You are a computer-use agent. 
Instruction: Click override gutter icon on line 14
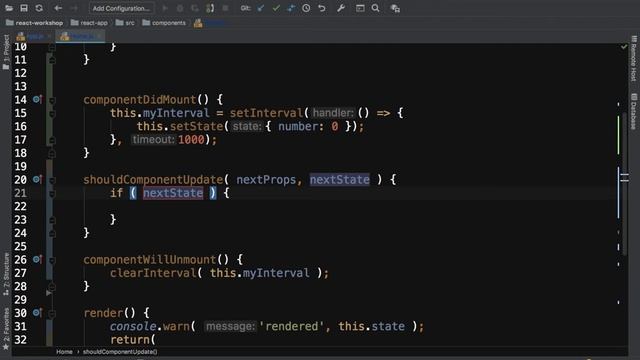(x=37, y=99)
